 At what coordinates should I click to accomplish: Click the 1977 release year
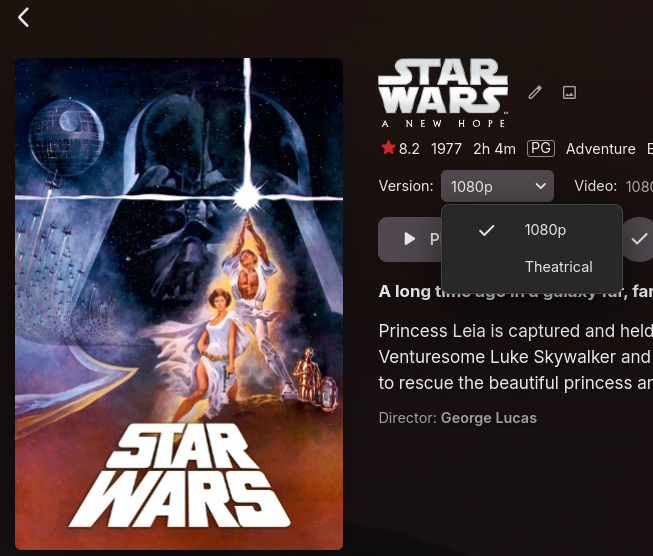pyautogui.click(x=446, y=149)
